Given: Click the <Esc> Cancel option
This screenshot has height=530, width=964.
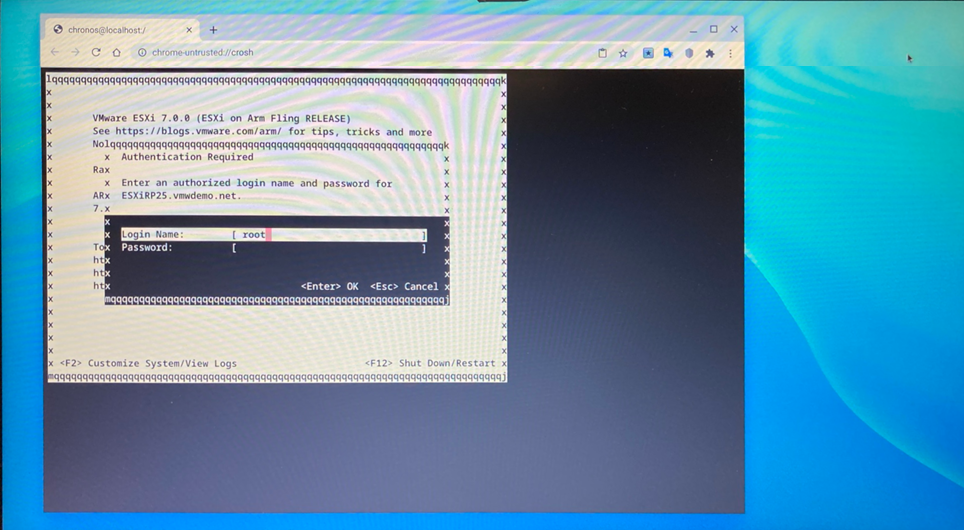Looking at the screenshot, I should pos(404,287).
